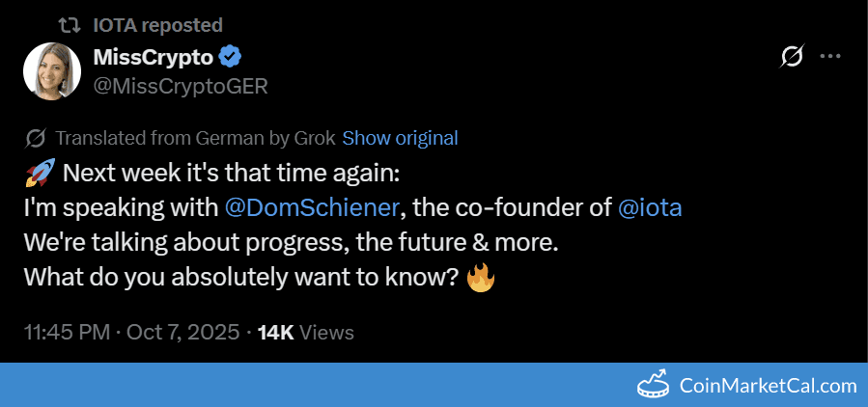Click the CoinMarketCal logo icon

656,386
